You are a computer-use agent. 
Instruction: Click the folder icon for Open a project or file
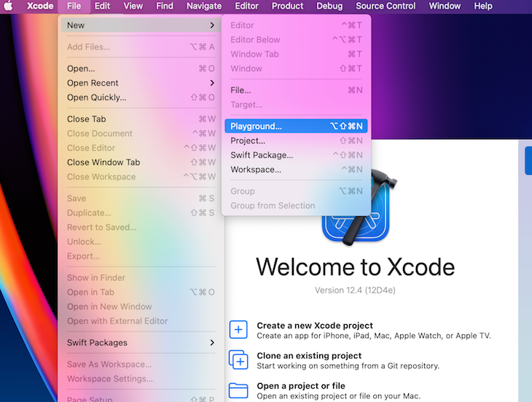click(238, 390)
